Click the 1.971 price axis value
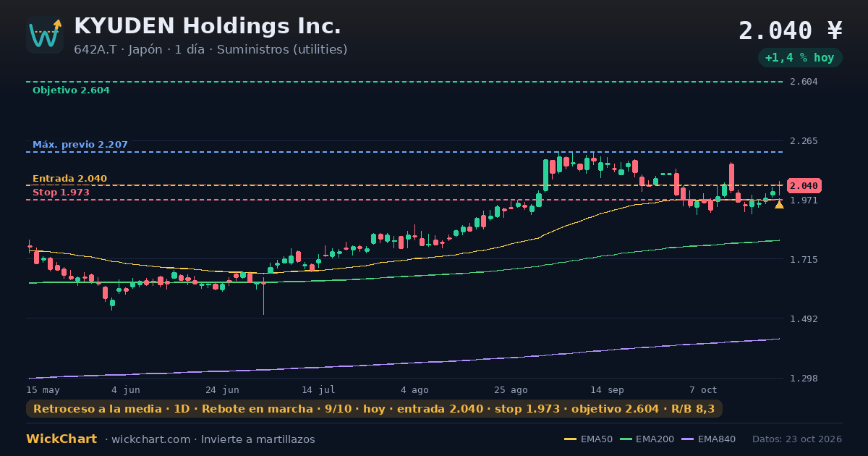Viewport: 868px width, 456px height. [x=804, y=200]
